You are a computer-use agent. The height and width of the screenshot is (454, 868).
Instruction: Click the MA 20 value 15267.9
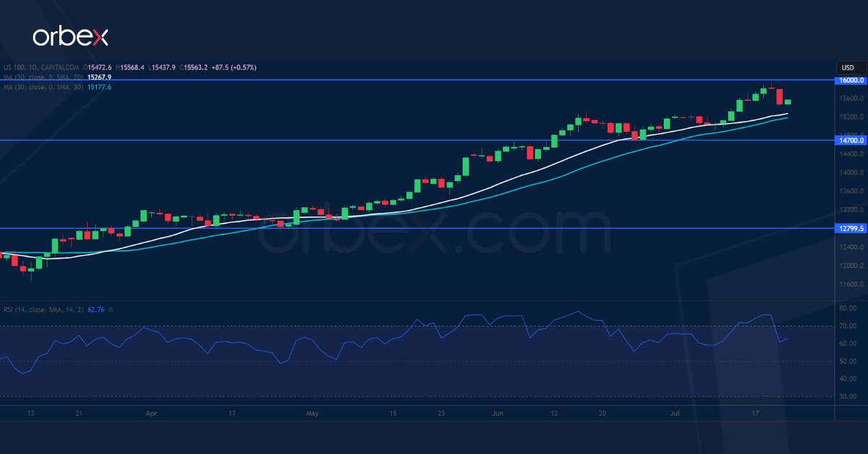pyautogui.click(x=99, y=77)
